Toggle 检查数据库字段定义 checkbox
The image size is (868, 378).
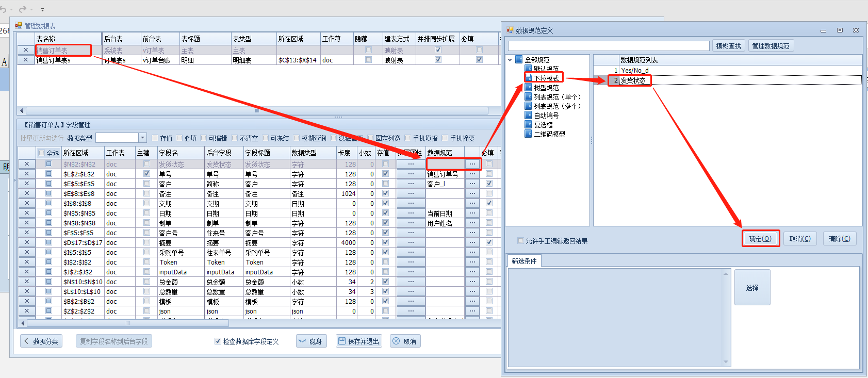tap(218, 341)
